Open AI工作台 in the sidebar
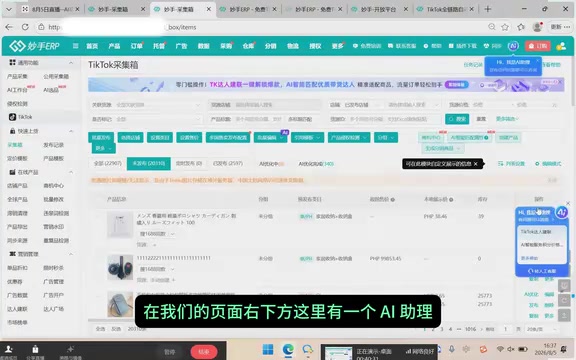 click(x=17, y=90)
